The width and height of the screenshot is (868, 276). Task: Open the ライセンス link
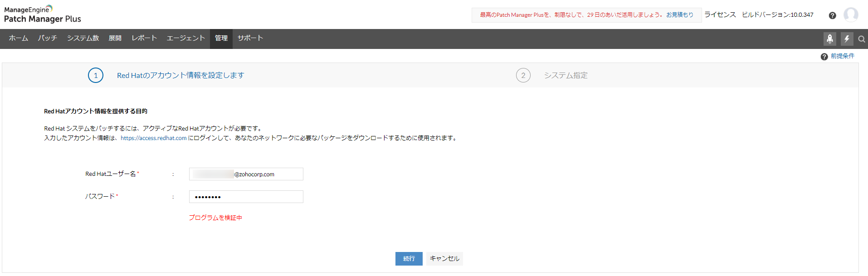[x=720, y=15]
